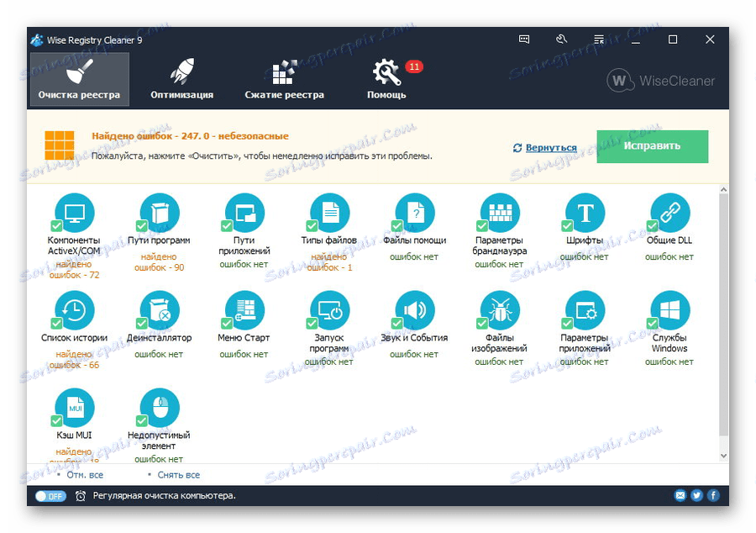The image size is (756, 533).
Task: Click the Снять все link
Action: coord(178,475)
